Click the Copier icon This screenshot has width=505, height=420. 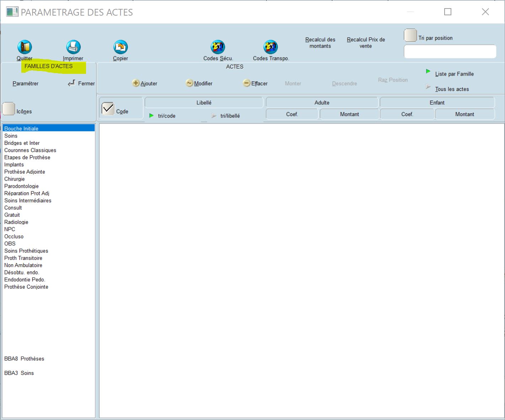pos(120,47)
